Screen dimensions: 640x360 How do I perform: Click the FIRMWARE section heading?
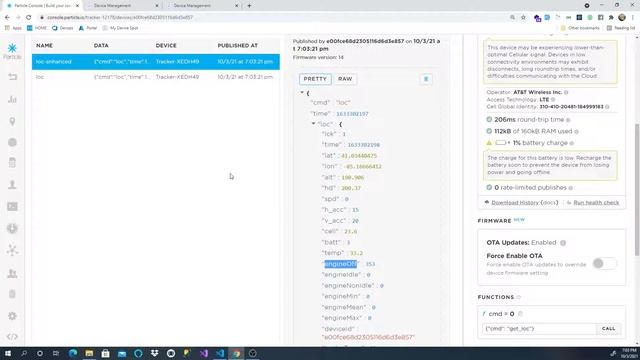pyautogui.click(x=494, y=221)
